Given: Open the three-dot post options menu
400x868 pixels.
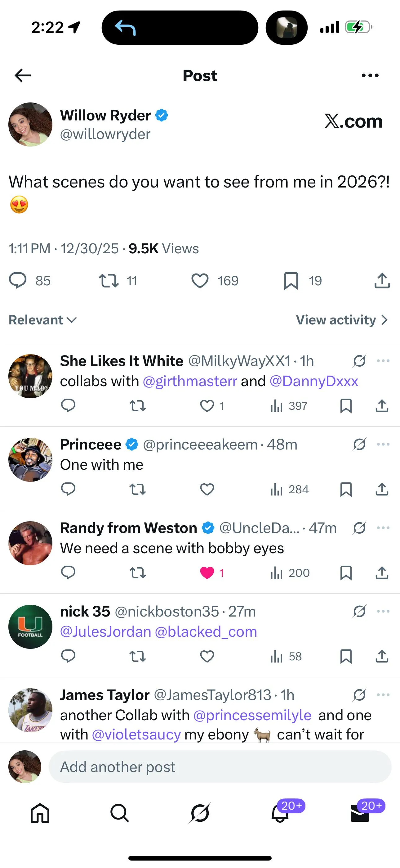Looking at the screenshot, I should pyautogui.click(x=370, y=75).
